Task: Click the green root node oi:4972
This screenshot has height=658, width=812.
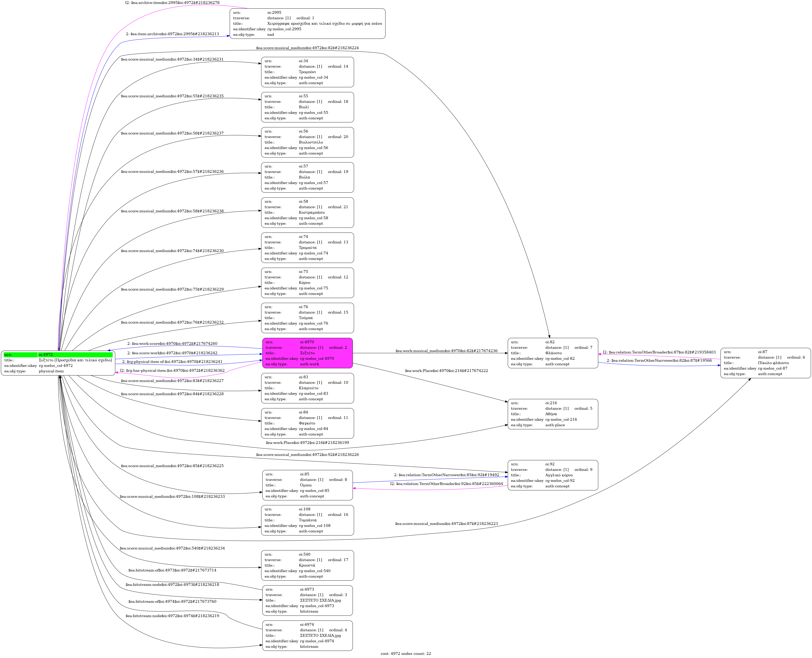Action: tap(58, 363)
